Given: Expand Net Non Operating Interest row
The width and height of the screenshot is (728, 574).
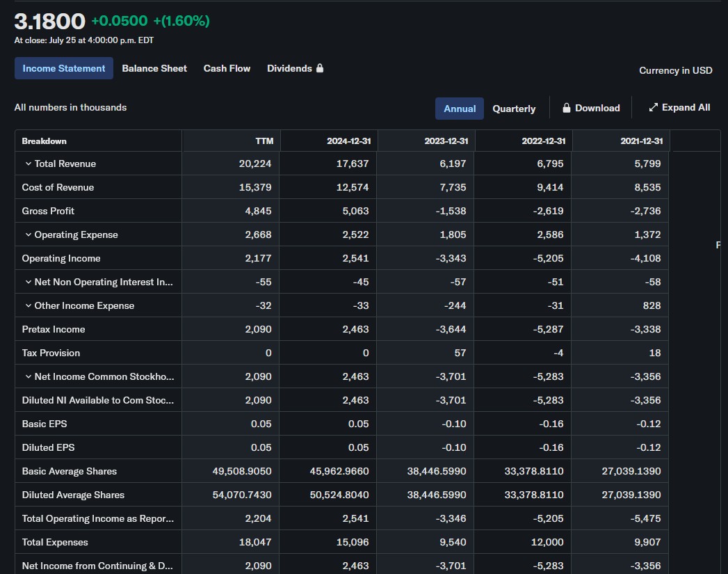Looking at the screenshot, I should [29, 282].
